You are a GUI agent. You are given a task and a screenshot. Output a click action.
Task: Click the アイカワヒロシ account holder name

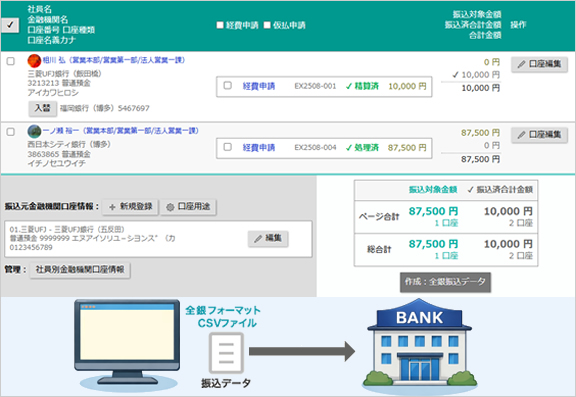point(53,93)
